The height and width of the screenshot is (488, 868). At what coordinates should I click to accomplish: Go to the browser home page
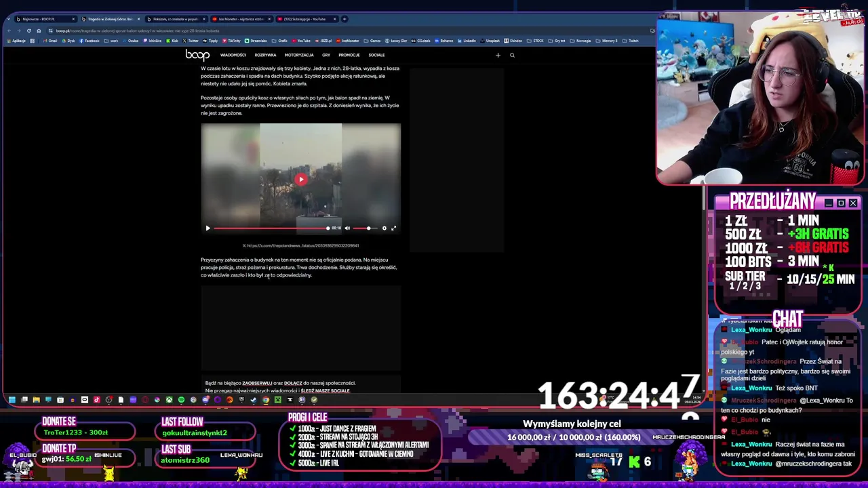[39, 30]
